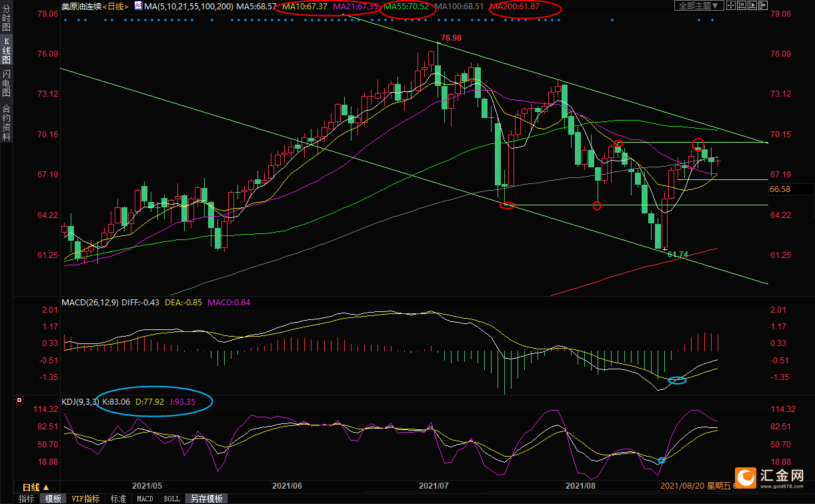Click the 70.15 right price axis label
The height and width of the screenshot is (504, 815).
(x=780, y=135)
